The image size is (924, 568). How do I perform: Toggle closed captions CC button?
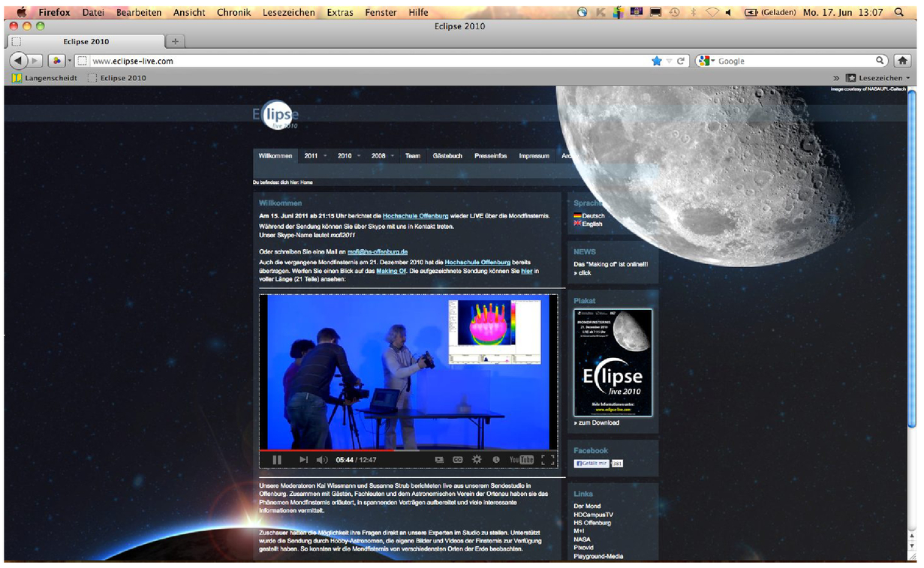[458, 460]
